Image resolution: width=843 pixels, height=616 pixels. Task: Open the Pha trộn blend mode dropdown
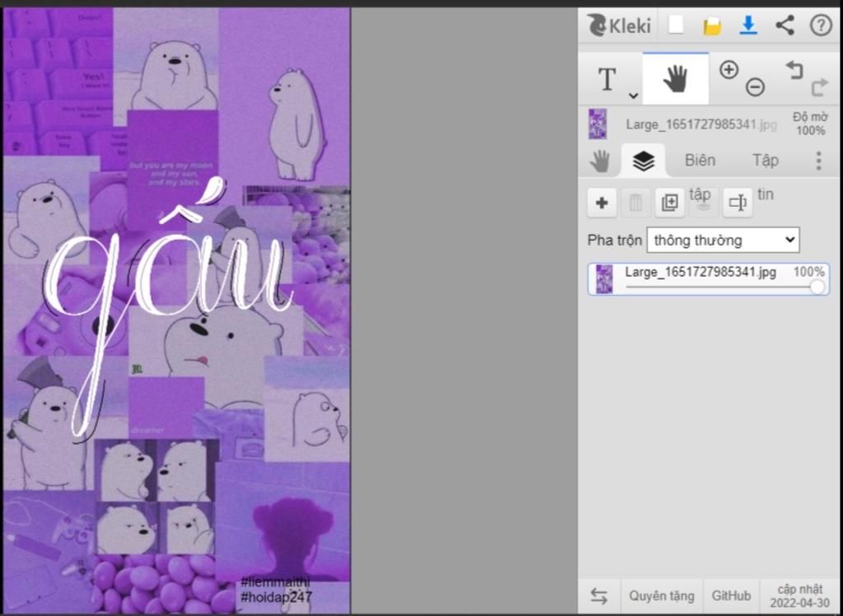pyautogui.click(x=723, y=240)
